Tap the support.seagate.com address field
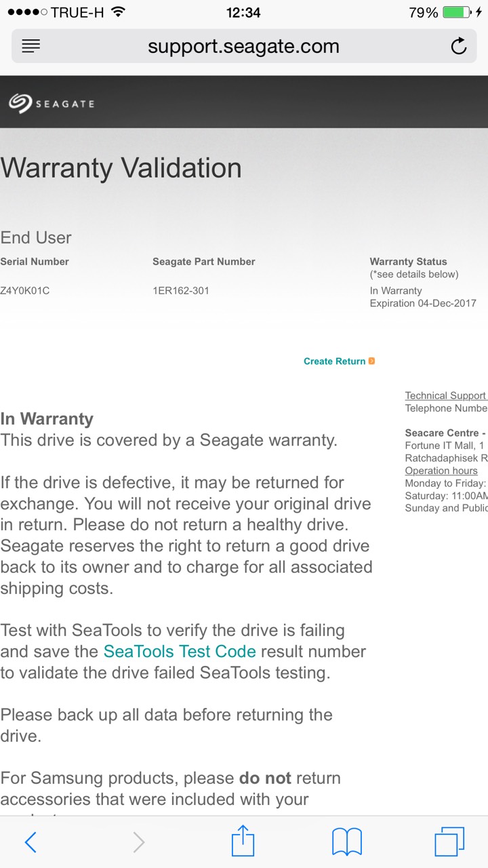This screenshot has height=868, width=488. tap(243, 46)
